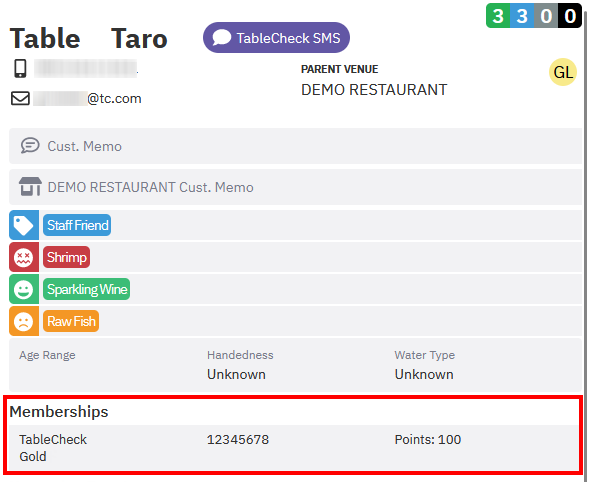Select the Shrimp allergy tag
The height and width of the screenshot is (482, 590).
(67, 257)
